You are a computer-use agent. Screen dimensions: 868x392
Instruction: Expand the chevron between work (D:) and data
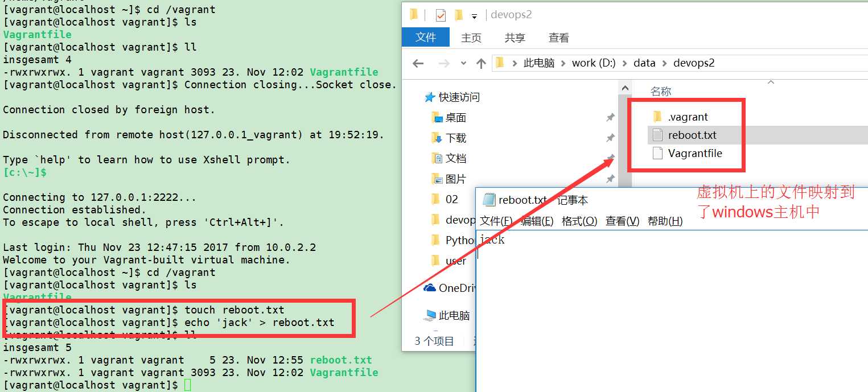(x=625, y=63)
